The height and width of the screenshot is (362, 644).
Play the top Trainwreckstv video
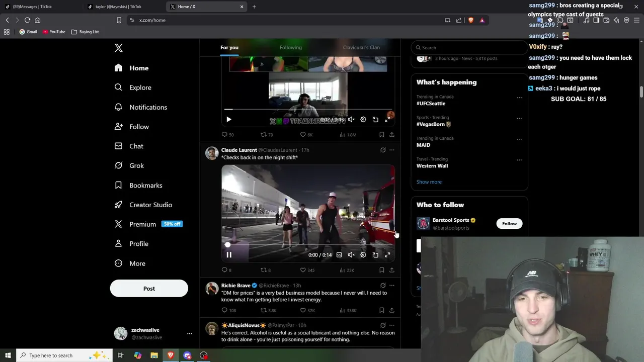[x=229, y=120]
